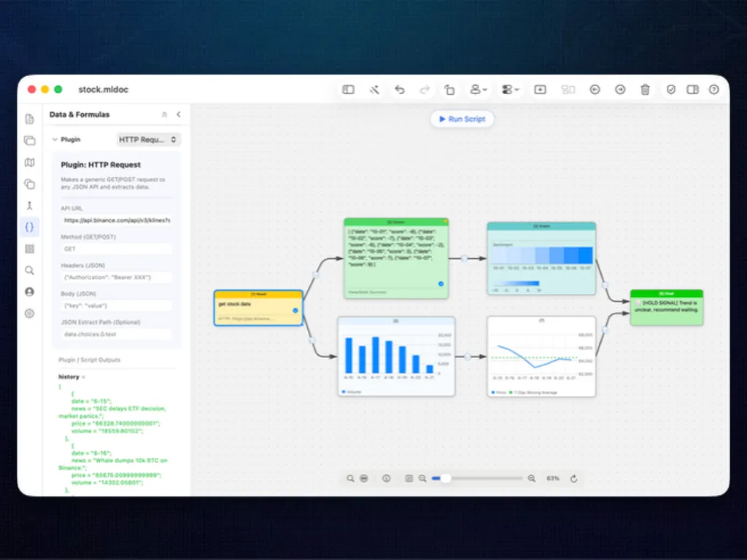
Task: Open the grid icon in sidebar
Action: coord(29,249)
